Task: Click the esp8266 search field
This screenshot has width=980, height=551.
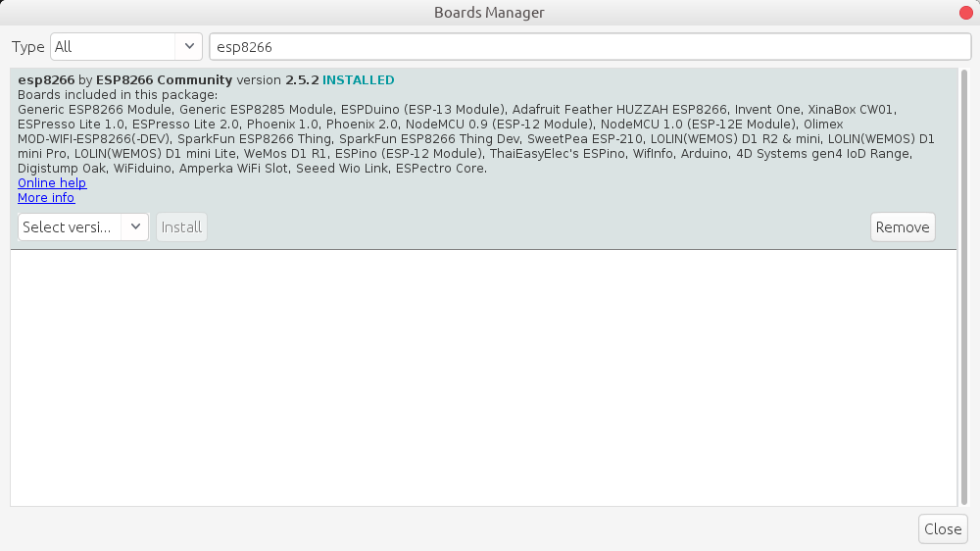Action: 590,47
